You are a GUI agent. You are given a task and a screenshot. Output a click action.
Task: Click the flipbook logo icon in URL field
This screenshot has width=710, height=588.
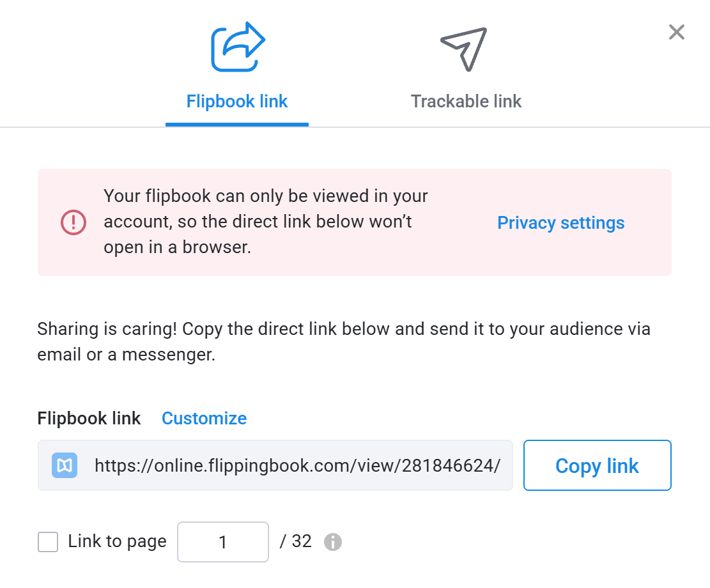pos(65,465)
